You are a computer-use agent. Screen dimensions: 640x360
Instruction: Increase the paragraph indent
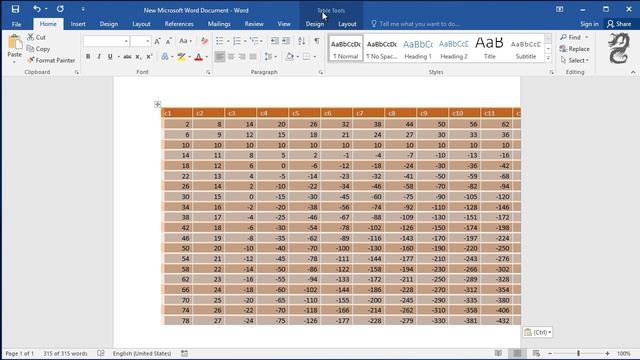coord(286,41)
